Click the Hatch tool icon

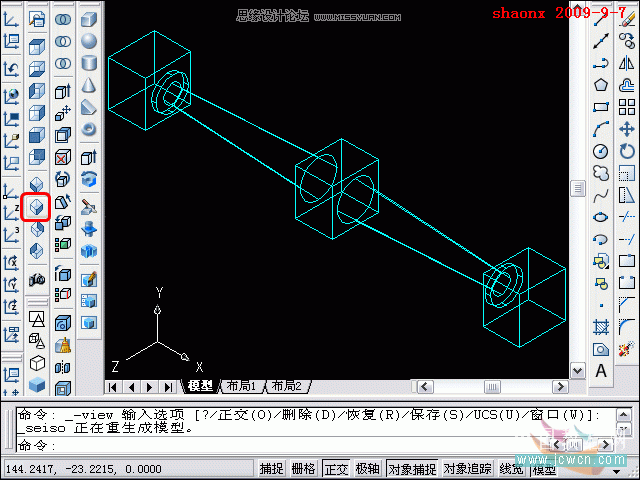click(x=601, y=327)
